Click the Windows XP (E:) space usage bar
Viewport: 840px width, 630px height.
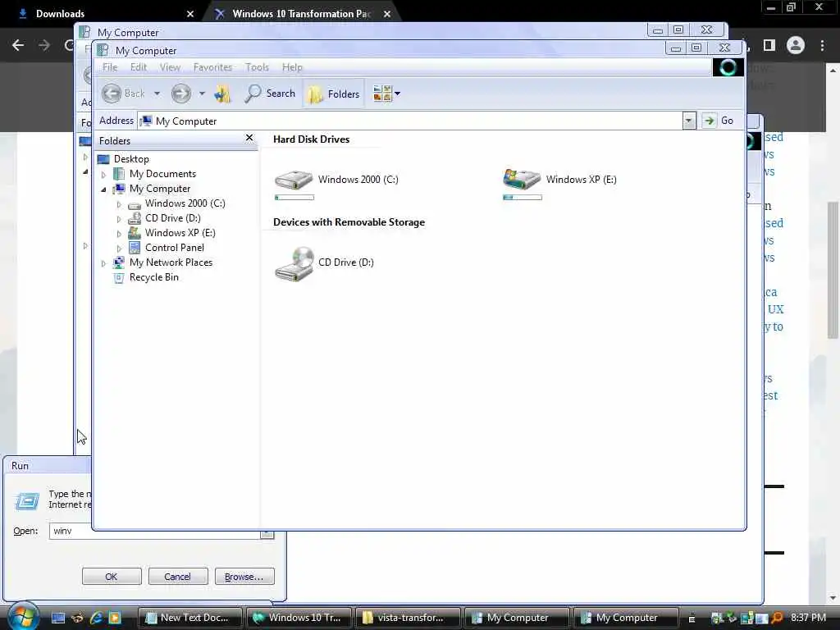523,198
